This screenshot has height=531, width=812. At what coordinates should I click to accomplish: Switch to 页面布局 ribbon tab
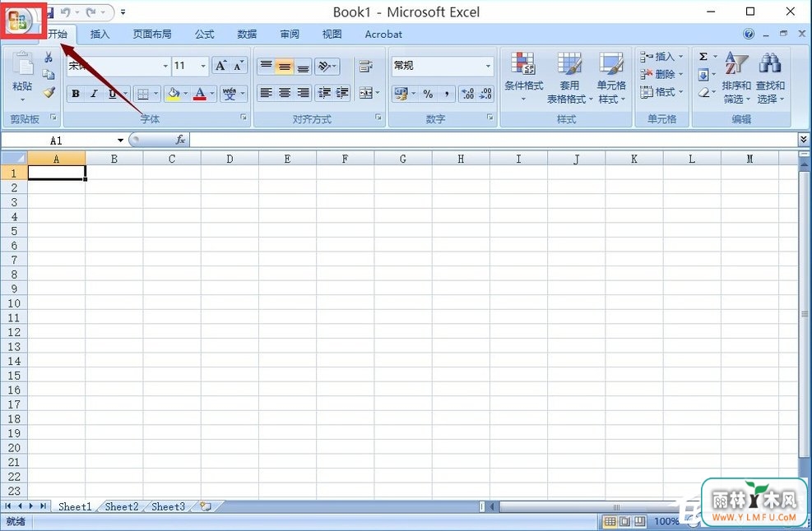pos(151,35)
